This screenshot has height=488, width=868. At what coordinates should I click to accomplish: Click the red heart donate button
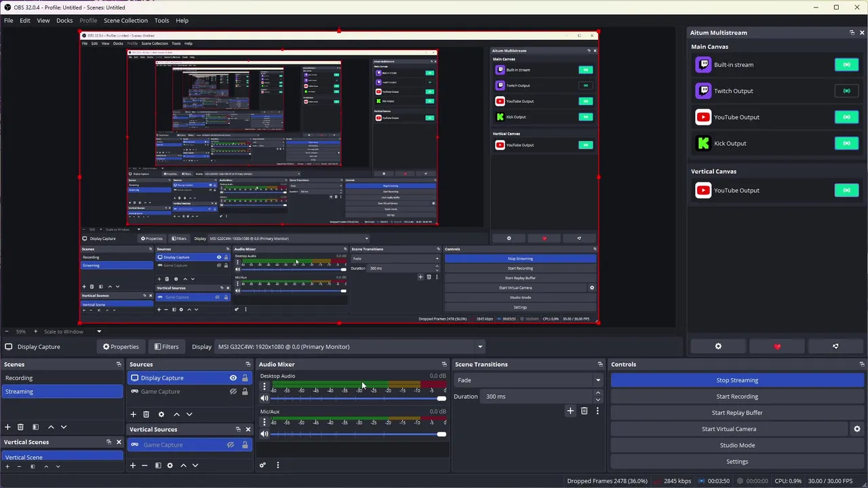point(777,346)
